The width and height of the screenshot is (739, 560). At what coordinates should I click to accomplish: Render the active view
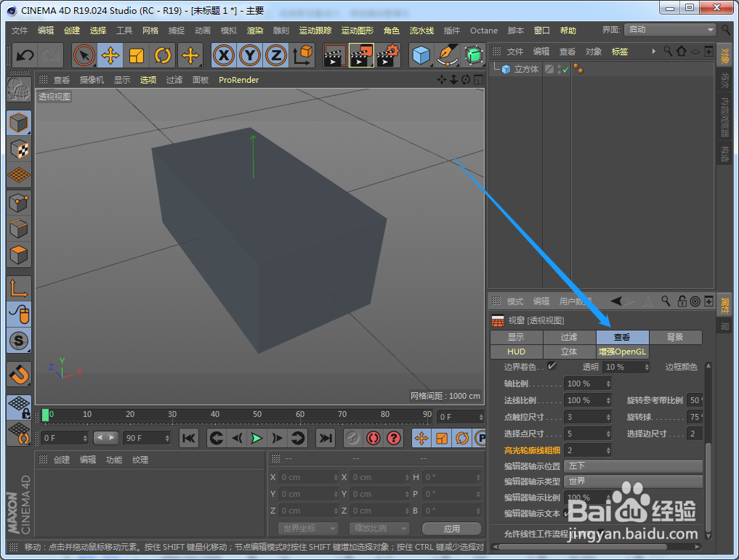335,56
